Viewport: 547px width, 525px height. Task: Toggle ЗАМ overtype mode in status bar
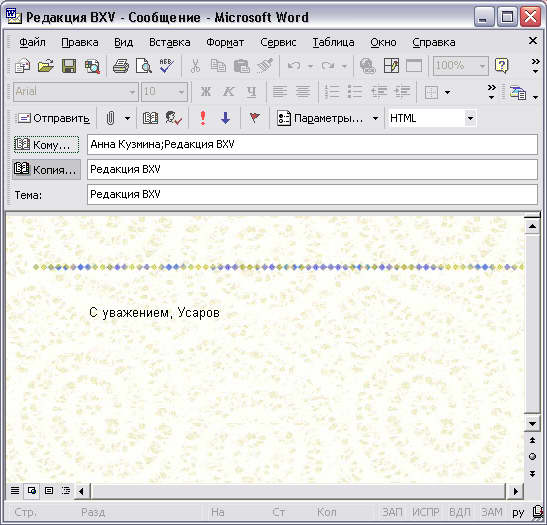[492, 512]
